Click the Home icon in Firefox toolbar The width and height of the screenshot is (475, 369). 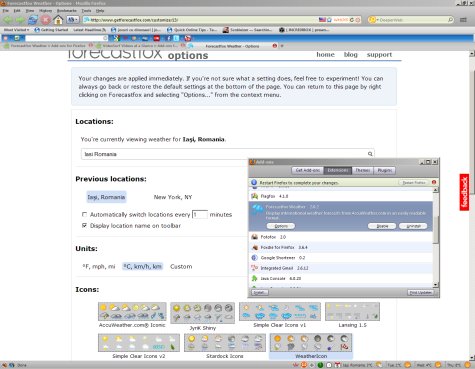tap(58, 20)
